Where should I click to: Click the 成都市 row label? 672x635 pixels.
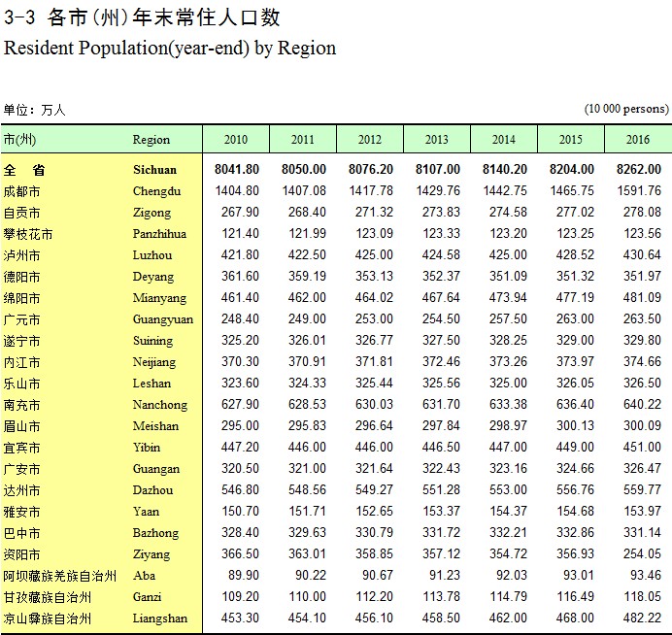point(22,191)
